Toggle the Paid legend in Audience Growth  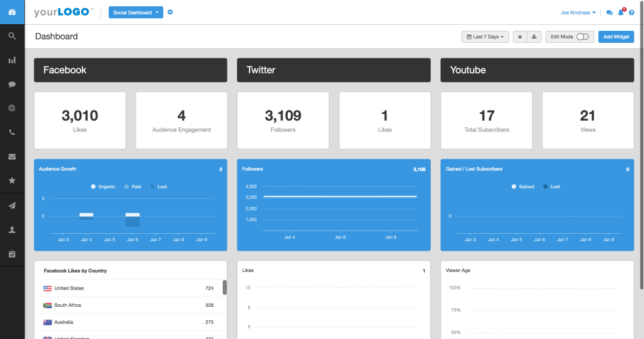[x=133, y=187]
